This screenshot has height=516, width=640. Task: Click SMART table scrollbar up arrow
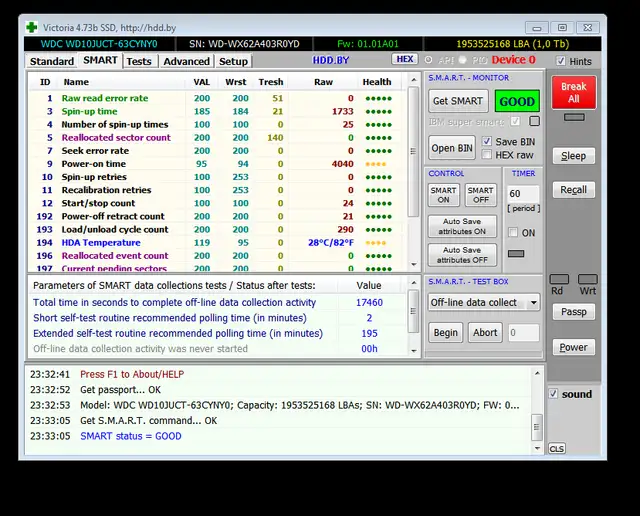pos(413,80)
